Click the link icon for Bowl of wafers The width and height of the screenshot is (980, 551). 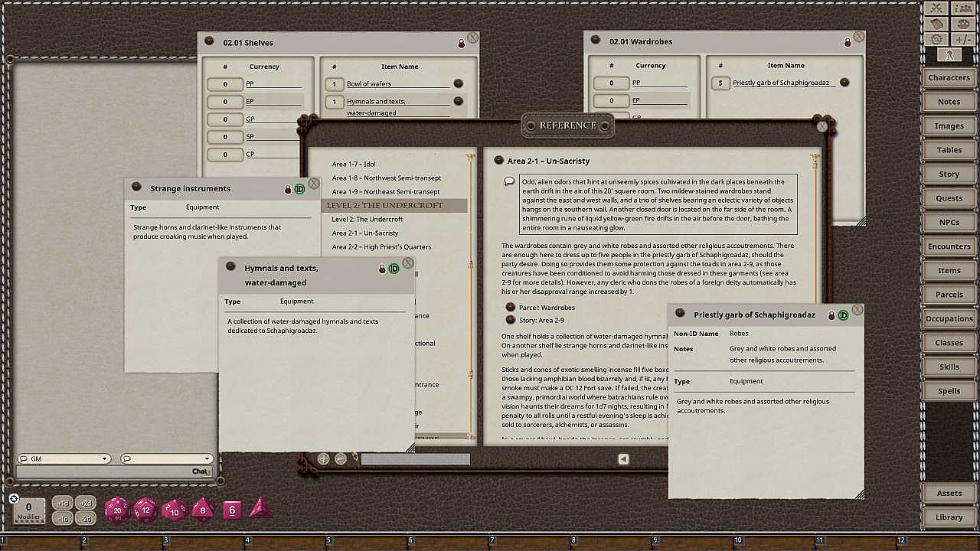pyautogui.click(x=458, y=83)
